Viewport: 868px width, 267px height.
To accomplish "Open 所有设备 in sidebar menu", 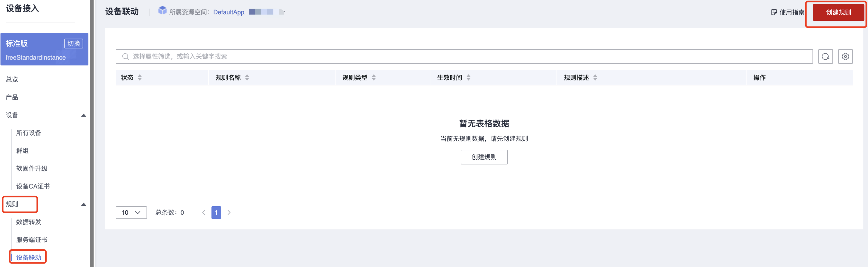I will tap(29, 133).
